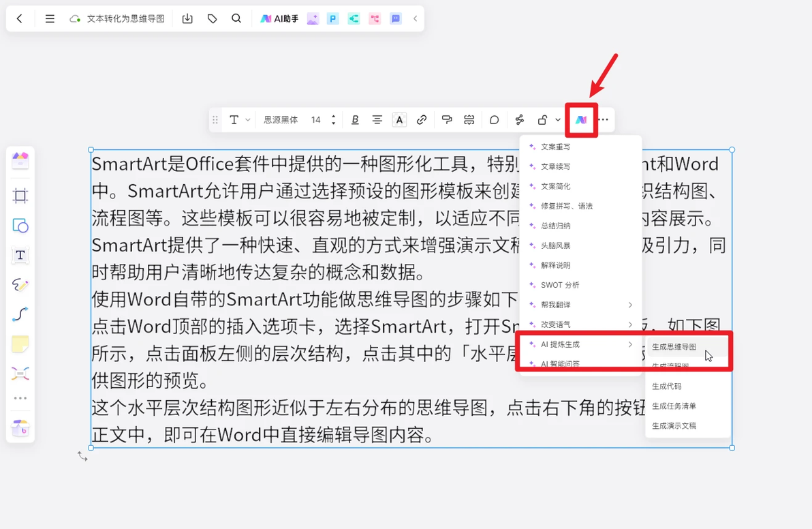Click the export download icon
This screenshot has height=529, width=812.
click(187, 18)
